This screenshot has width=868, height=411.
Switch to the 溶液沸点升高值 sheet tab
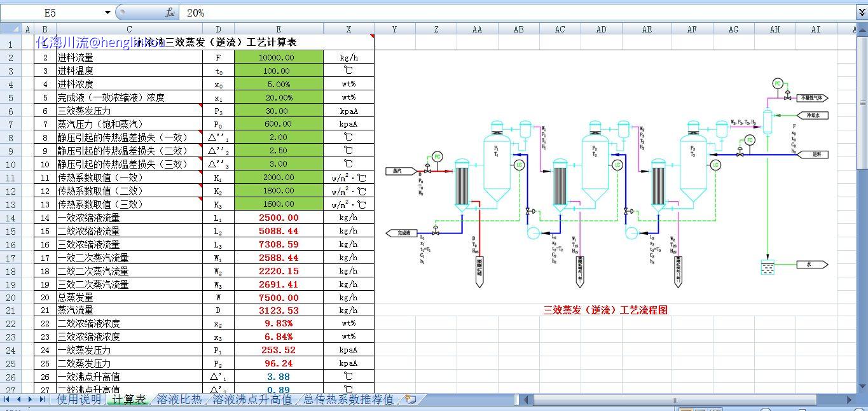tap(252, 400)
